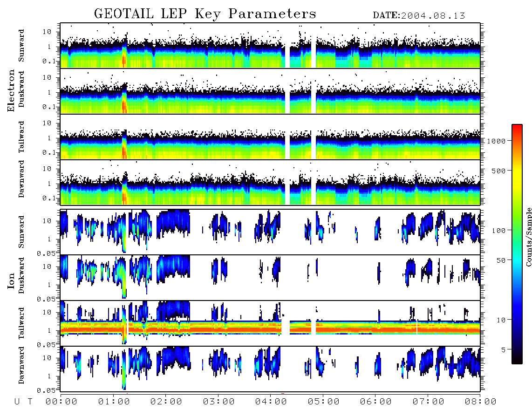Image resolution: width=532 pixels, height=410 pixels.
Task: Select the '01:00' time tick label
Action: 114,402
